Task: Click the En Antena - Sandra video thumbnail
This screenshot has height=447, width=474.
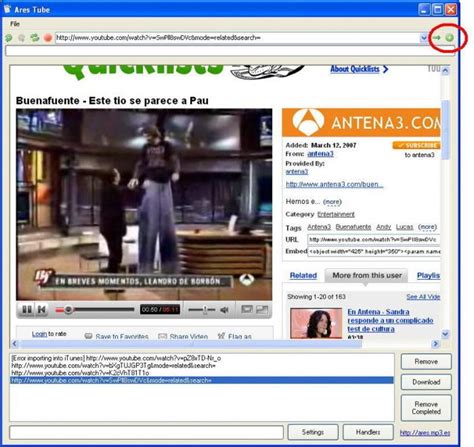Action: click(316, 323)
